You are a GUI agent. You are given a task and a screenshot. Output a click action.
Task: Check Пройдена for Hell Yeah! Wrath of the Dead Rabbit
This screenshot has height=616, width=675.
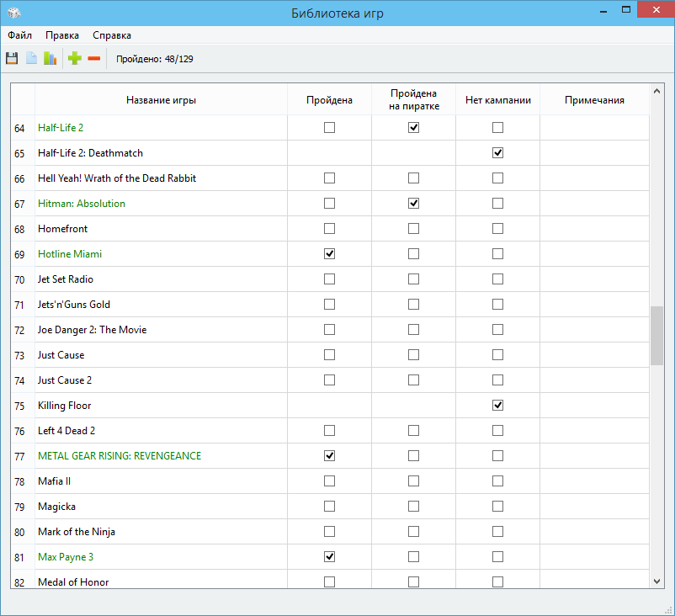(x=329, y=178)
